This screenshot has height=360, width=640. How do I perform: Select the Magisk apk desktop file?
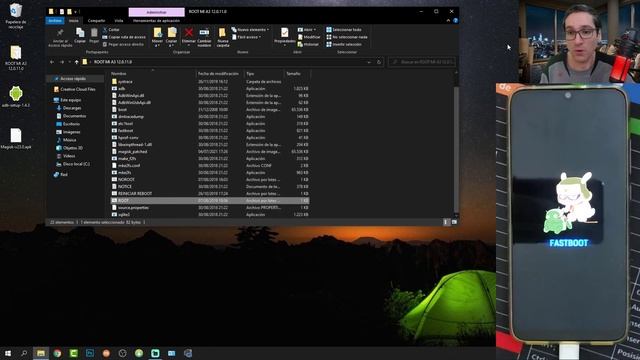16,139
